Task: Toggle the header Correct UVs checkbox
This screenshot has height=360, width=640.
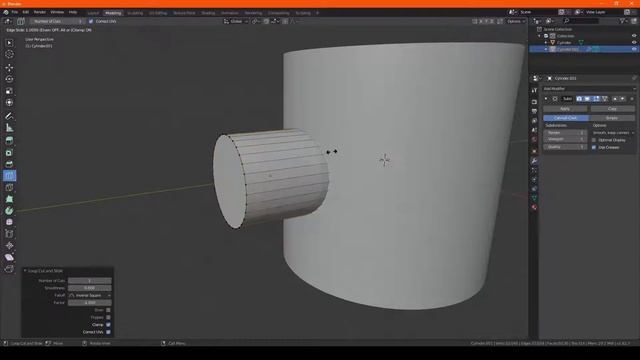Action: [91, 21]
